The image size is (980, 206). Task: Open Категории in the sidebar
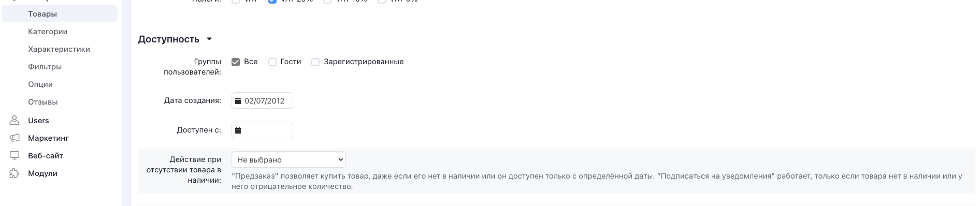pyautogui.click(x=48, y=32)
